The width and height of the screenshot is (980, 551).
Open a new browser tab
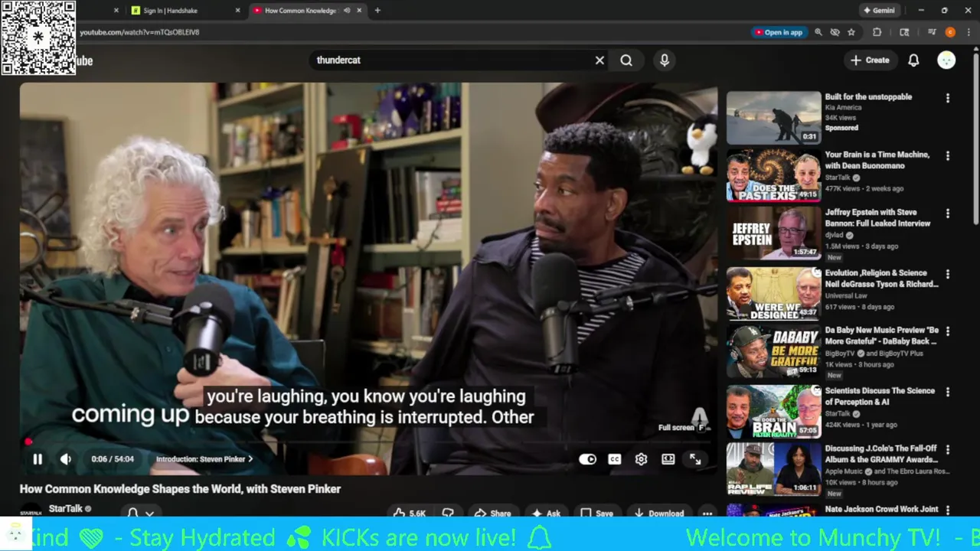(x=377, y=11)
